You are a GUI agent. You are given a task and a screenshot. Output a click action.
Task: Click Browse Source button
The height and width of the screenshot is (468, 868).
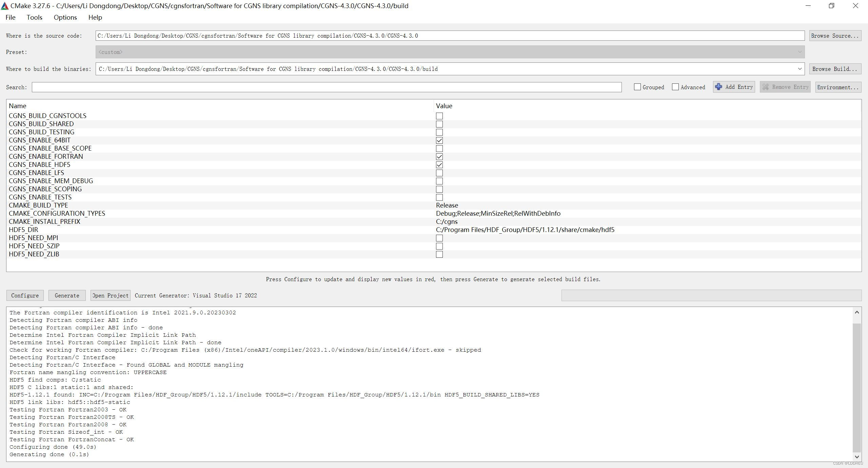coord(835,36)
